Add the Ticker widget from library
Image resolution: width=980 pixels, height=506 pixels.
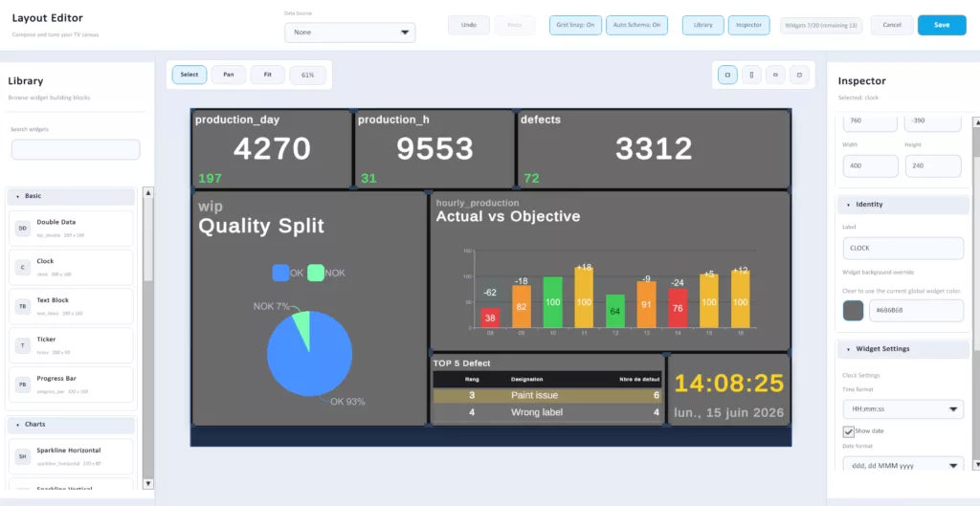(x=71, y=345)
